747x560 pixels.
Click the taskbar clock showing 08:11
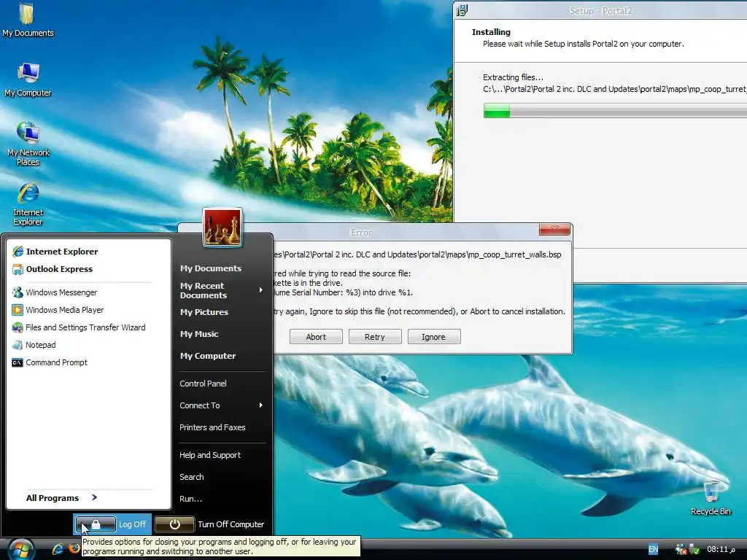click(721, 549)
